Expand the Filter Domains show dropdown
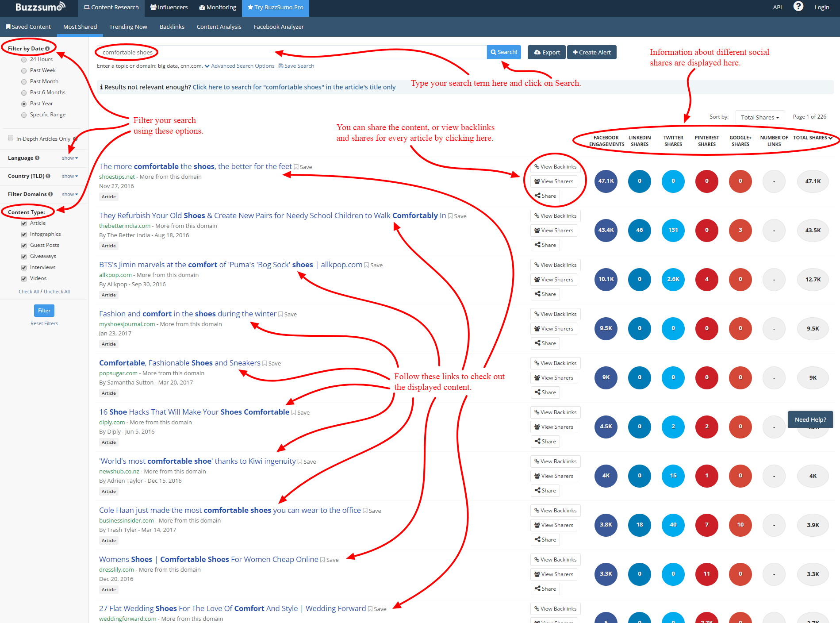This screenshot has width=840, height=623. tap(70, 194)
